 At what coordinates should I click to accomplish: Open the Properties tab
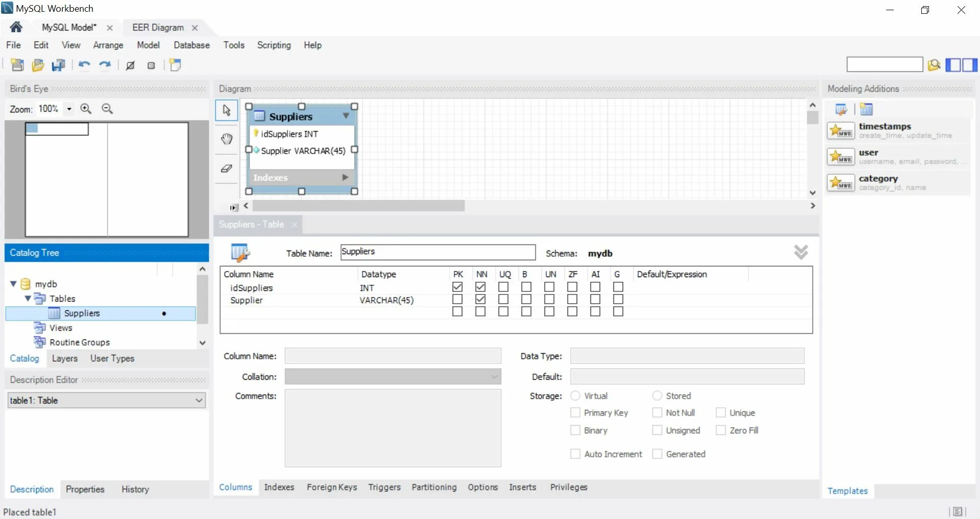click(85, 489)
